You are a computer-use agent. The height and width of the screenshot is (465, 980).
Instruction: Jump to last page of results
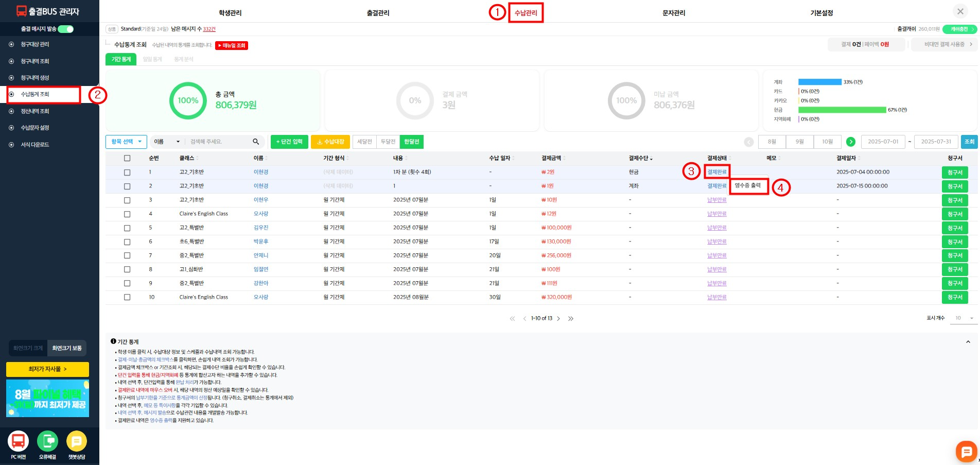pos(571,319)
